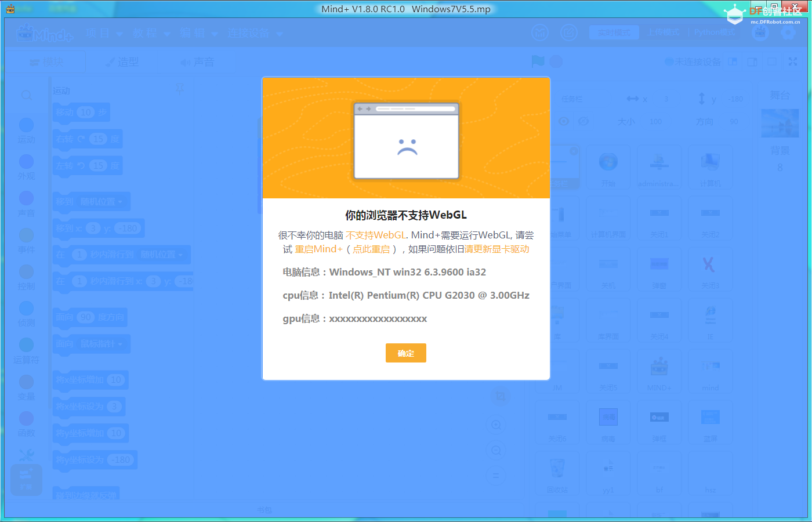Click the 不支持WebGL link
The width and height of the screenshot is (812, 522).
pos(376,235)
